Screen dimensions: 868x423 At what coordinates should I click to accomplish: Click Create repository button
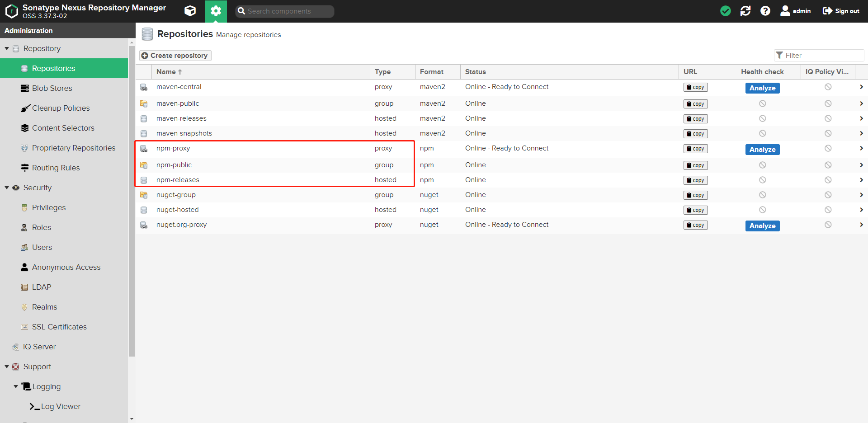[x=175, y=55]
